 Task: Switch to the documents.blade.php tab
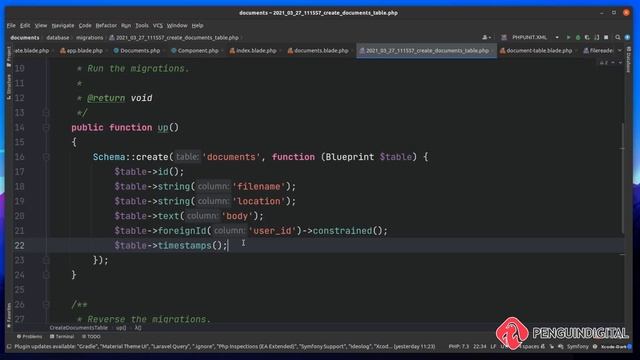pyautogui.click(x=318, y=51)
